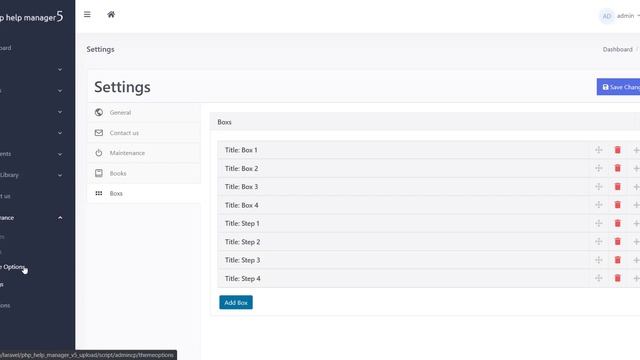The image size is (640, 360).
Task: Delete Box 2 with the trash icon
Action: (x=618, y=168)
